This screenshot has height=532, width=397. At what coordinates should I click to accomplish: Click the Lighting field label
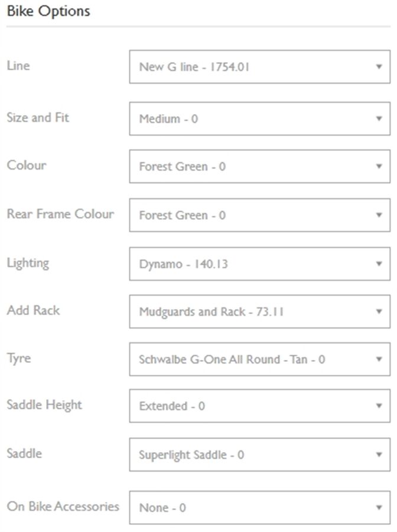pos(28,262)
